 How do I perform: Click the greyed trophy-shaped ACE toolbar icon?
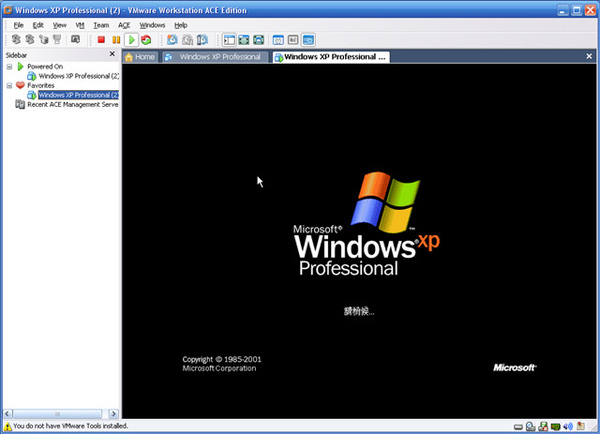coord(57,39)
